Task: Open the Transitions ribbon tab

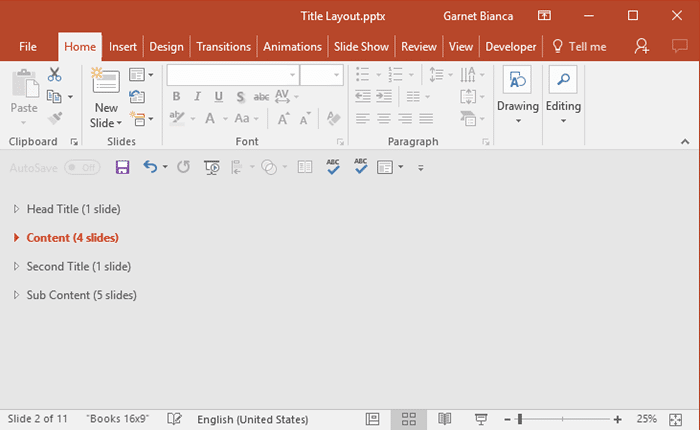Action: 224,46
